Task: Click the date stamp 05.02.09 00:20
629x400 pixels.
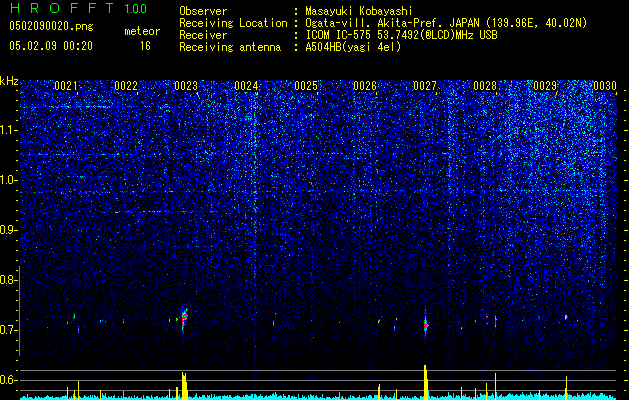Action: coord(51,46)
